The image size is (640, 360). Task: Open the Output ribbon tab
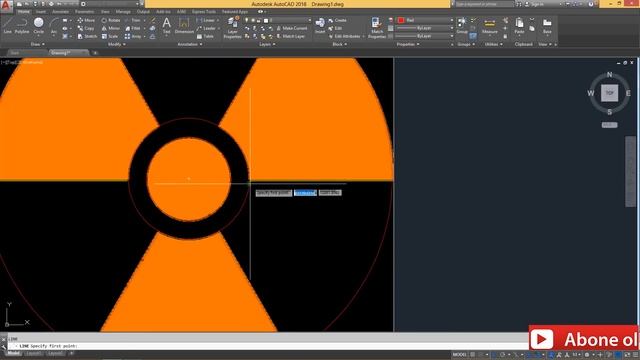click(x=143, y=12)
